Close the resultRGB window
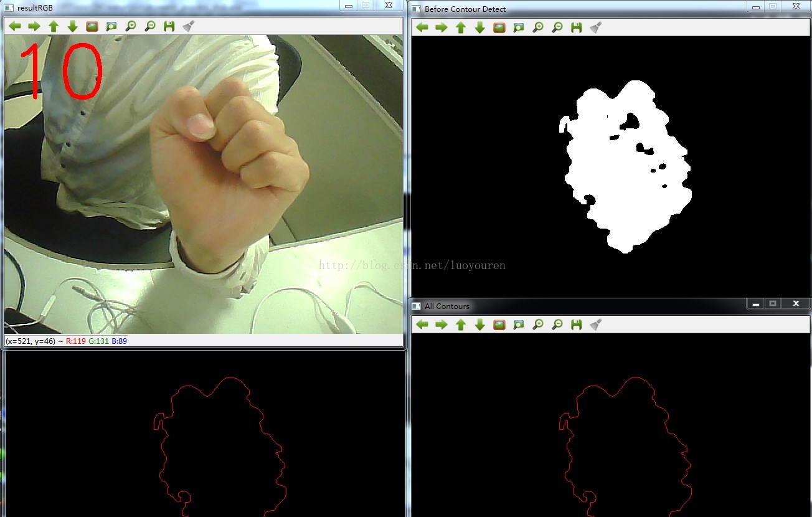Image resolution: width=812 pixels, height=517 pixels. click(389, 5)
